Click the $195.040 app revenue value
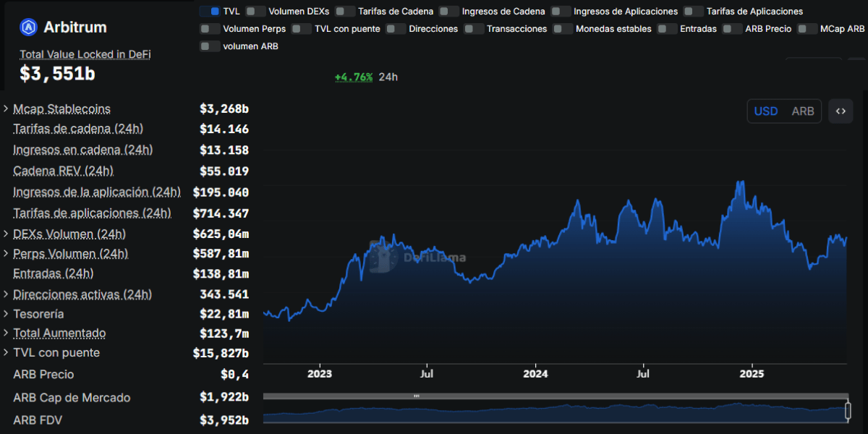 (221, 192)
